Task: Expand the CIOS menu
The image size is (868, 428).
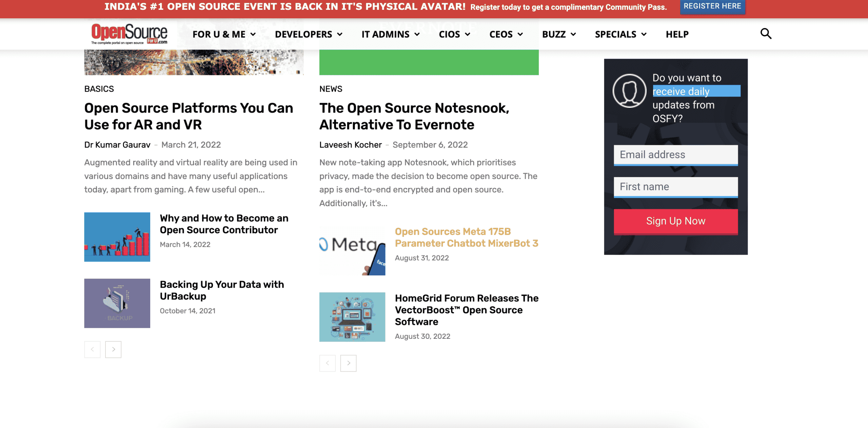Action: pos(455,34)
